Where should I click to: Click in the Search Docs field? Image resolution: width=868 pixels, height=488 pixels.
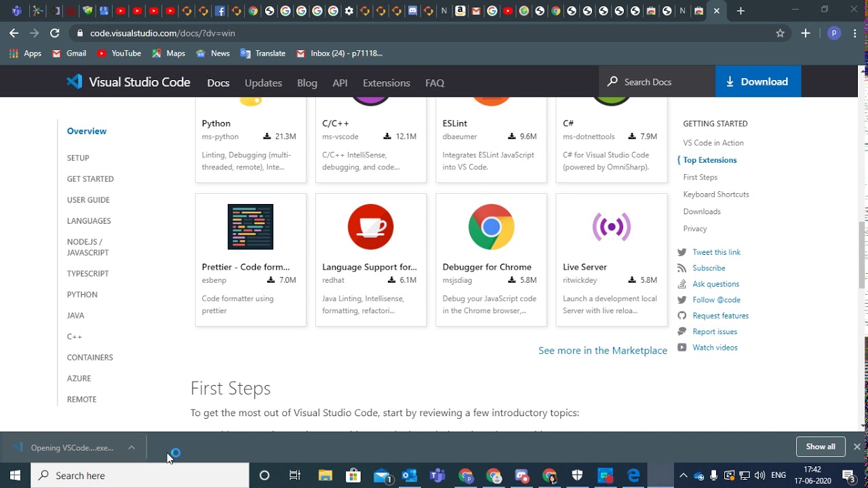coord(656,81)
